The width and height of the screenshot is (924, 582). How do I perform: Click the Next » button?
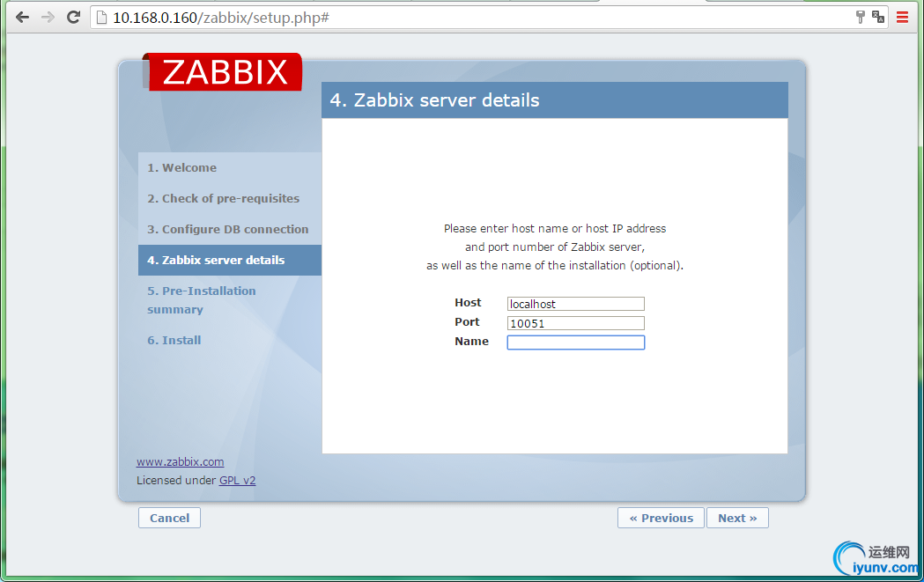tap(737, 518)
